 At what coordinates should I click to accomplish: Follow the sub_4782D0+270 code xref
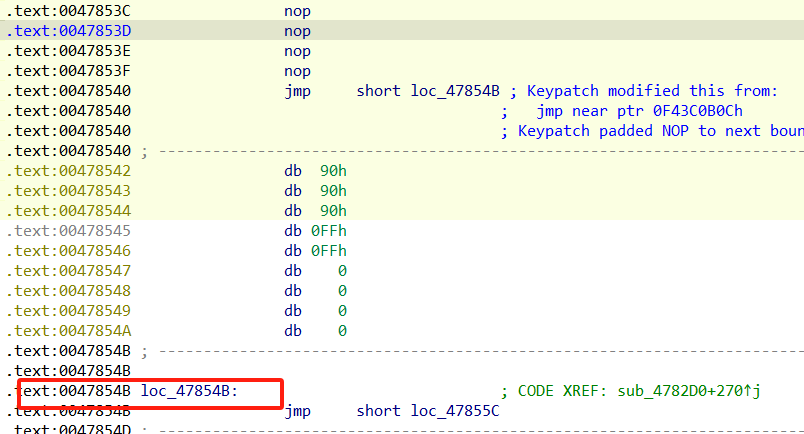tap(691, 391)
